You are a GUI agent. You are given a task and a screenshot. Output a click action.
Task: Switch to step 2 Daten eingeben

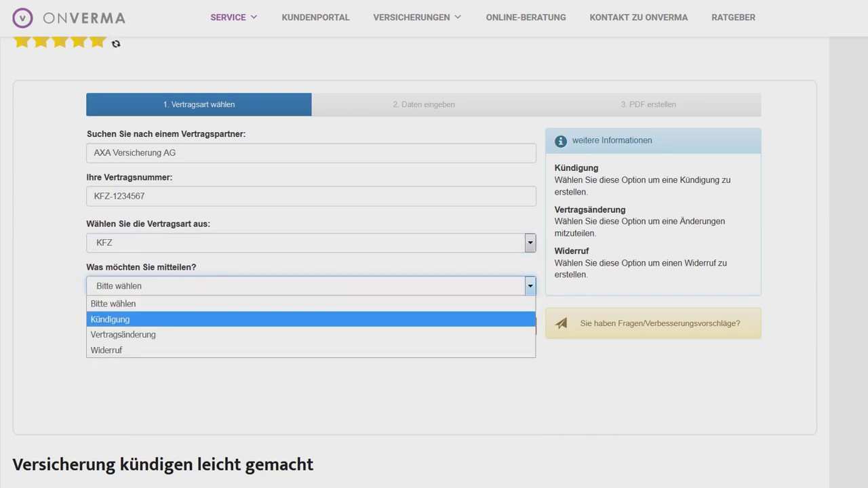pyautogui.click(x=424, y=104)
